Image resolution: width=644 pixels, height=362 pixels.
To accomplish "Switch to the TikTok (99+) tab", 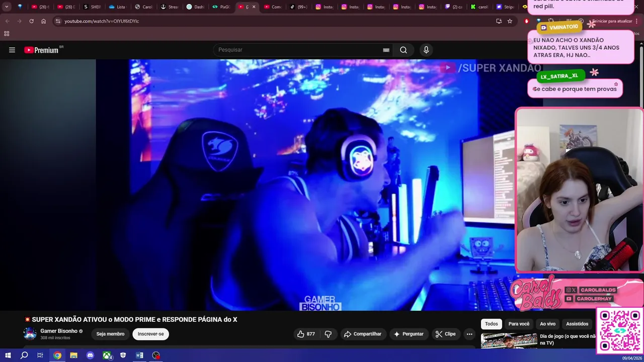I will click(299, 7).
